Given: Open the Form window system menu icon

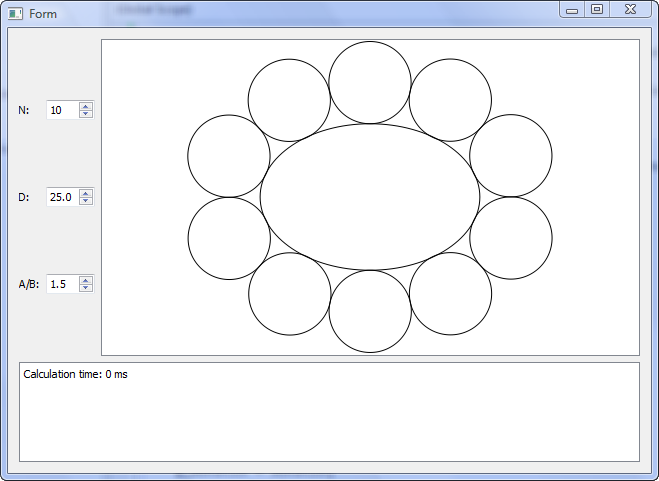Looking at the screenshot, I should [x=15, y=13].
